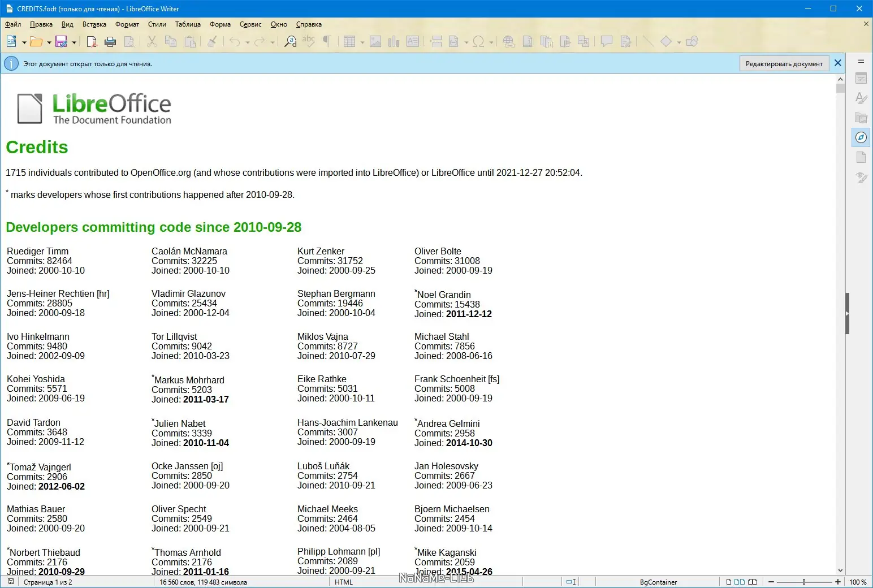
Task: Click the Insert Chart icon
Action: click(394, 41)
